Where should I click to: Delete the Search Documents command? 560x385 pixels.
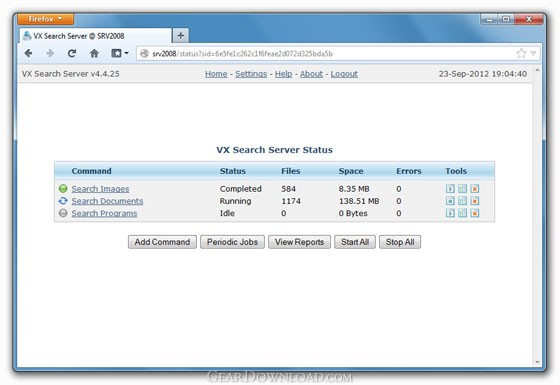[x=475, y=201]
